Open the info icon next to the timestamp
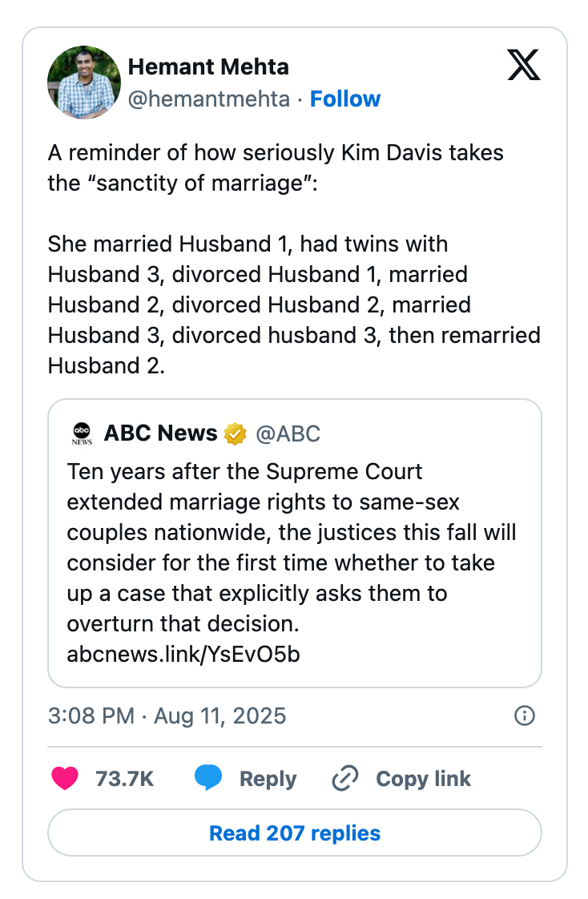 pos(524,716)
